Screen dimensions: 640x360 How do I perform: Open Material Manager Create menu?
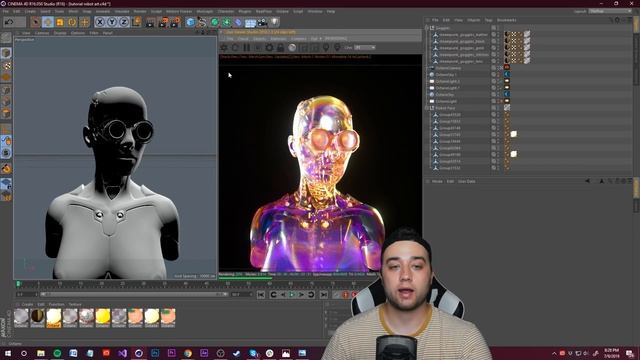coord(27,304)
